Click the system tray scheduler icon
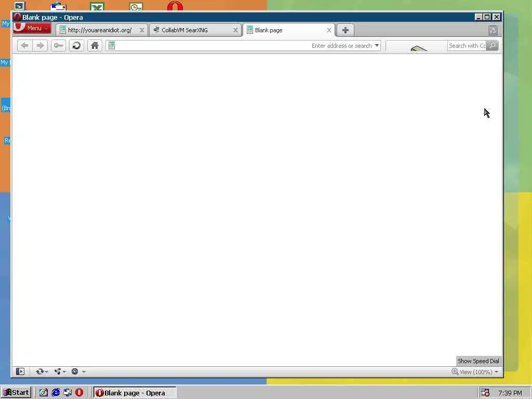This screenshot has height=399, width=532. (x=485, y=393)
